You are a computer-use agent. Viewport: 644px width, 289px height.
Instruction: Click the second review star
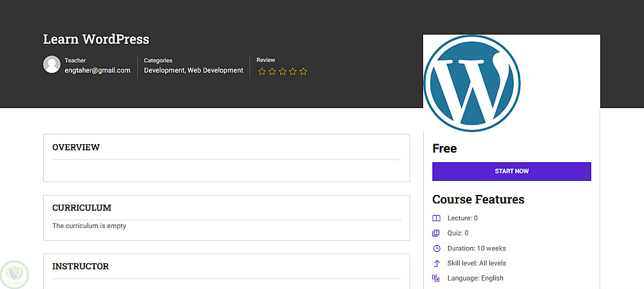coord(272,71)
